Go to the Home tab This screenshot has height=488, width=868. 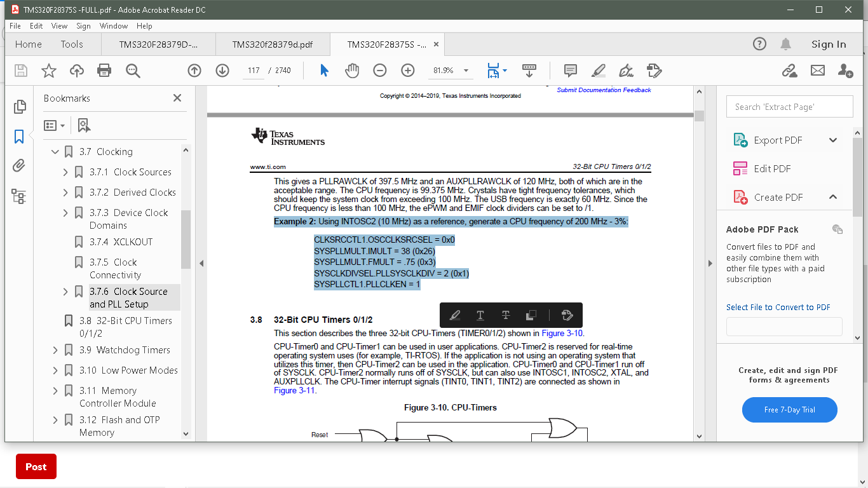(x=29, y=44)
